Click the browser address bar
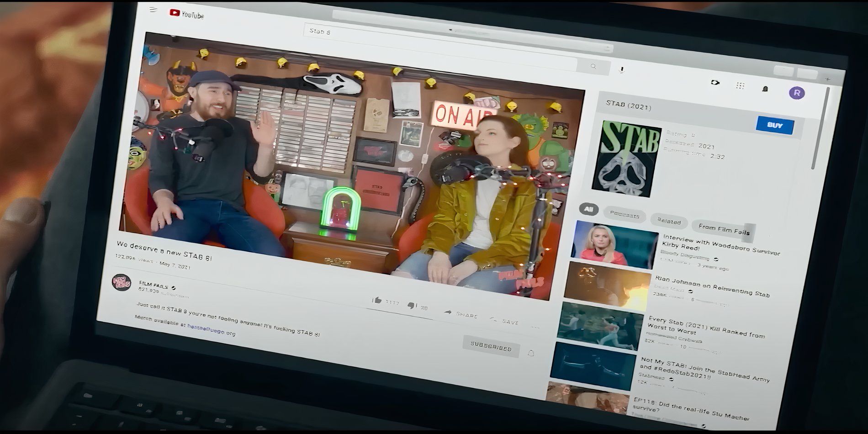 pyautogui.click(x=473, y=31)
